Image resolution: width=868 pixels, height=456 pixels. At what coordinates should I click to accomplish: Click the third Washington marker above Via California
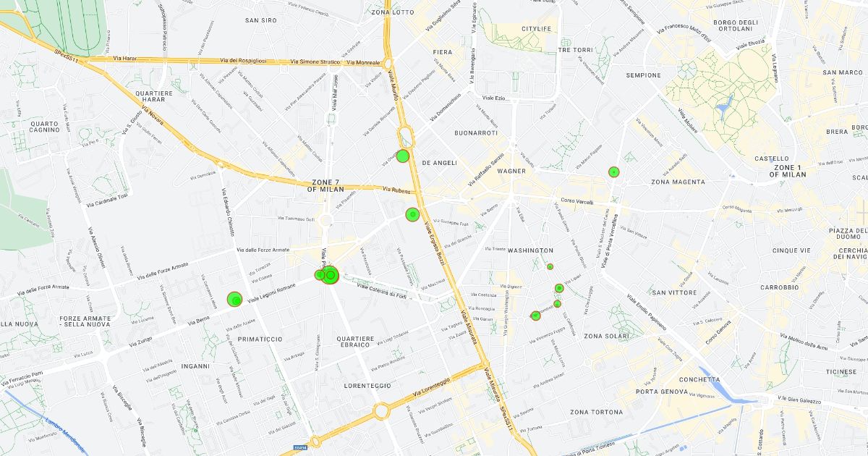pyautogui.click(x=557, y=304)
